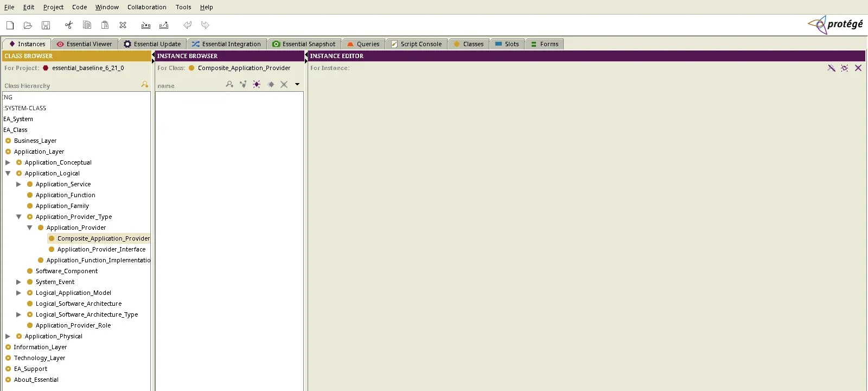The image size is (868, 391).
Task: Create a new project with toolbar icon
Action: 10,25
